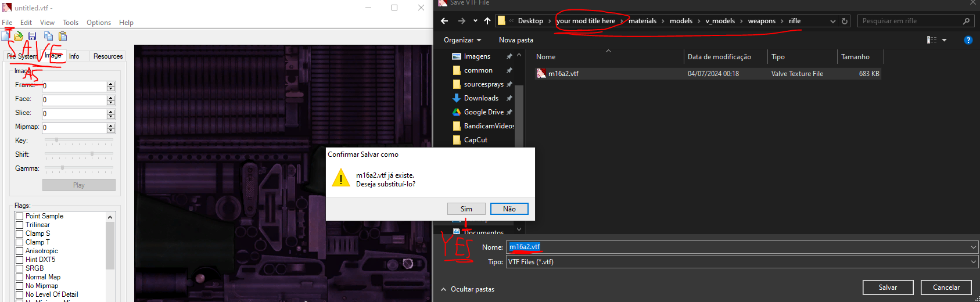This screenshot has height=302, width=980.
Task: Toggle the Hint DXT5 flag
Action: pos(19,260)
